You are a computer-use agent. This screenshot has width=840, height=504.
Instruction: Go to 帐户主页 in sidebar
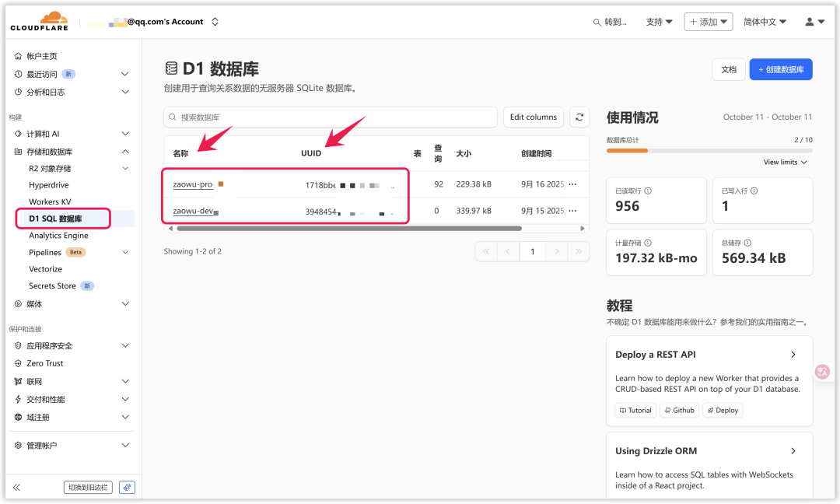coord(42,56)
